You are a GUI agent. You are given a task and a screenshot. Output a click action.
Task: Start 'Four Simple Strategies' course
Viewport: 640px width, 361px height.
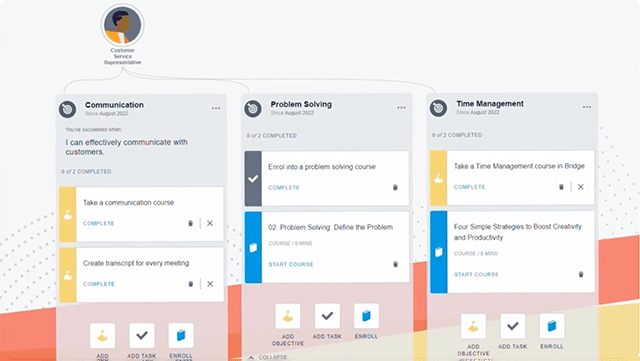pyautogui.click(x=476, y=274)
